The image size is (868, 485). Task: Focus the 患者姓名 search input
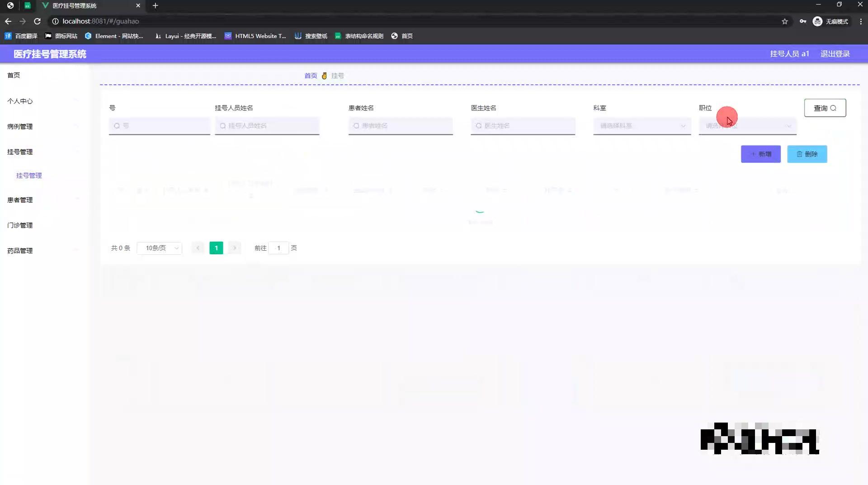pos(401,126)
